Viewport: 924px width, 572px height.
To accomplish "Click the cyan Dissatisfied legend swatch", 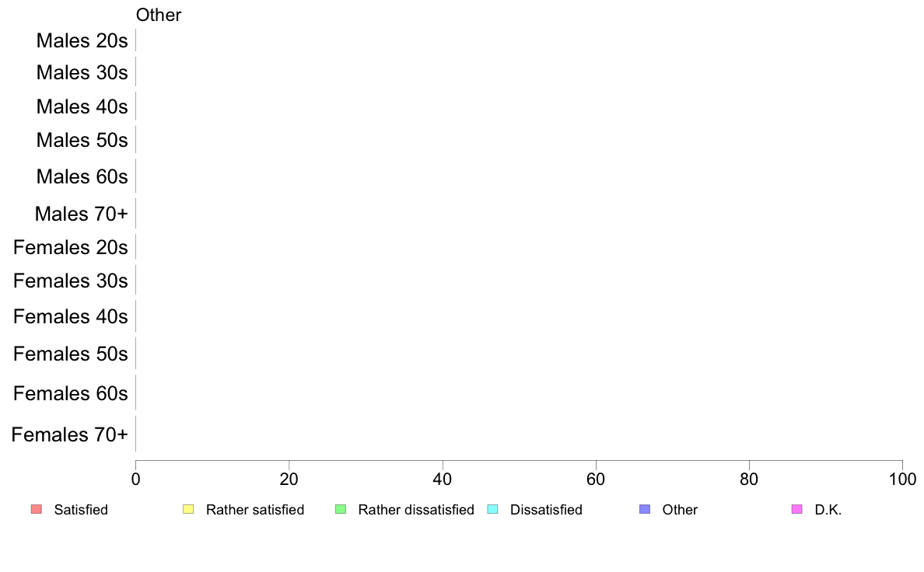I will [x=492, y=509].
